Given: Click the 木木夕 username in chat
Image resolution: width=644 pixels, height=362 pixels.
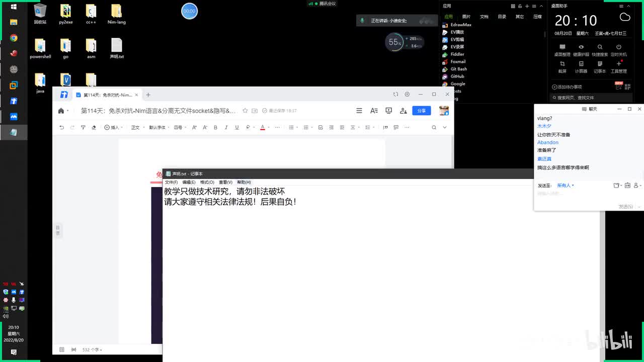Looking at the screenshot, I should (544, 126).
